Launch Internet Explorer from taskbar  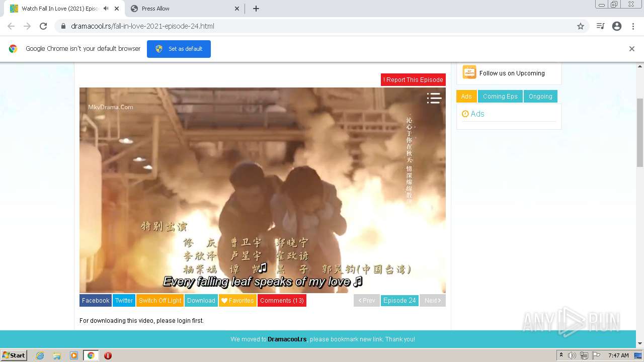(40, 355)
